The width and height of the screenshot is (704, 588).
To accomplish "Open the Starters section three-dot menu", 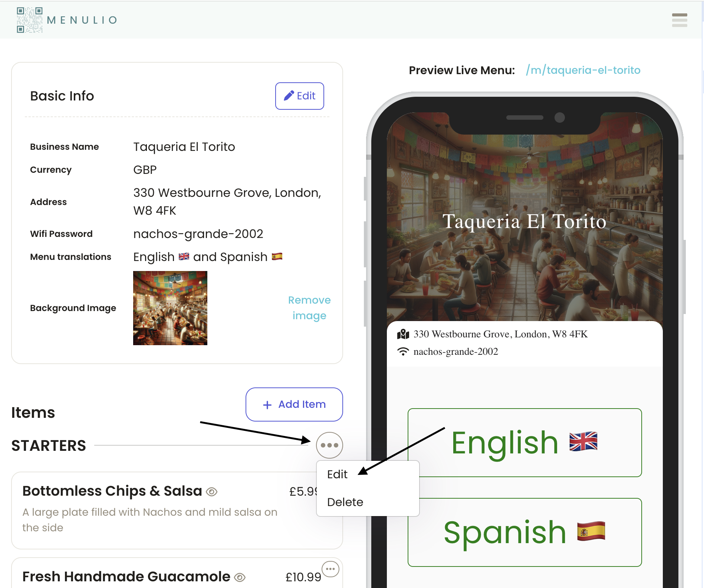I will pos(329,445).
